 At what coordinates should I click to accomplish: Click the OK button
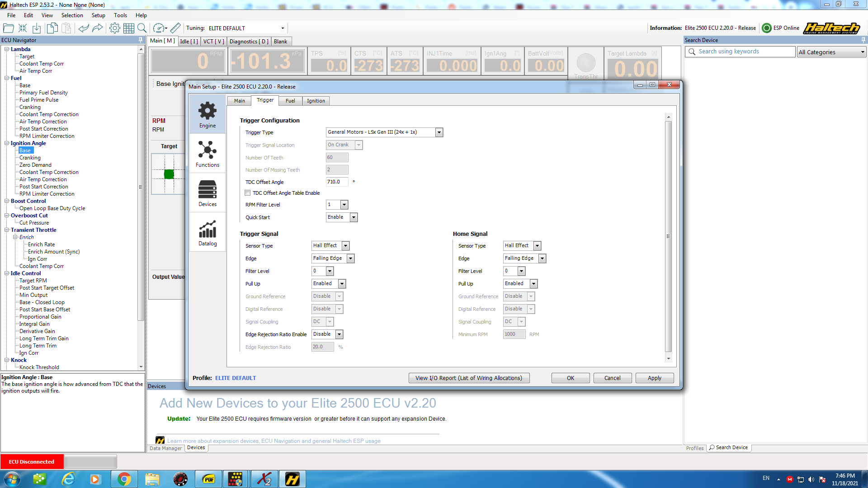[x=571, y=378]
